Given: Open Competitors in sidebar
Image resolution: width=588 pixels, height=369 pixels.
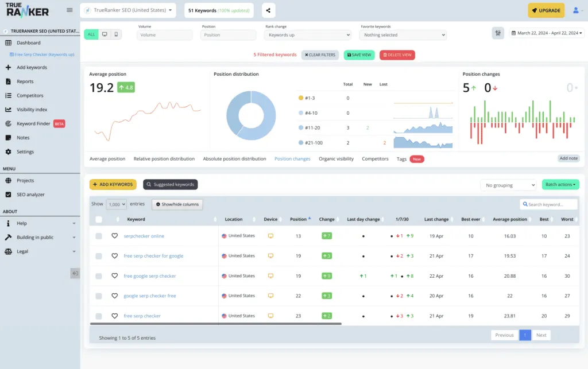Looking at the screenshot, I should tap(30, 95).
